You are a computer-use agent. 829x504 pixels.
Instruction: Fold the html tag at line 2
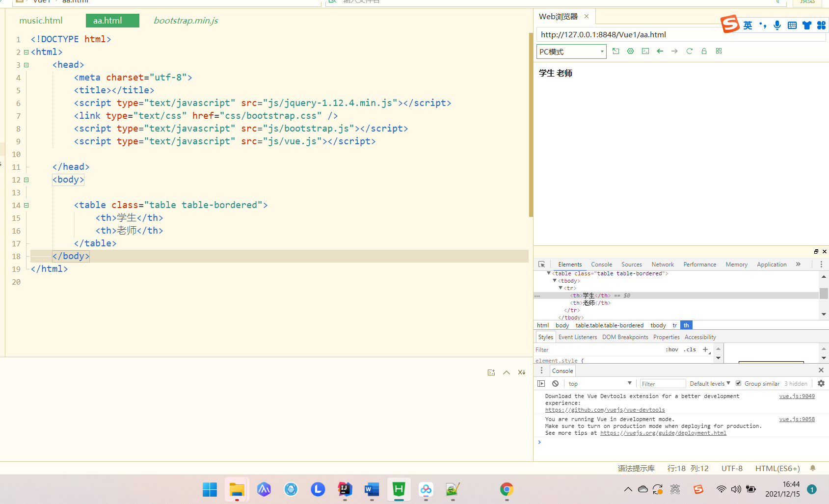coord(26,52)
